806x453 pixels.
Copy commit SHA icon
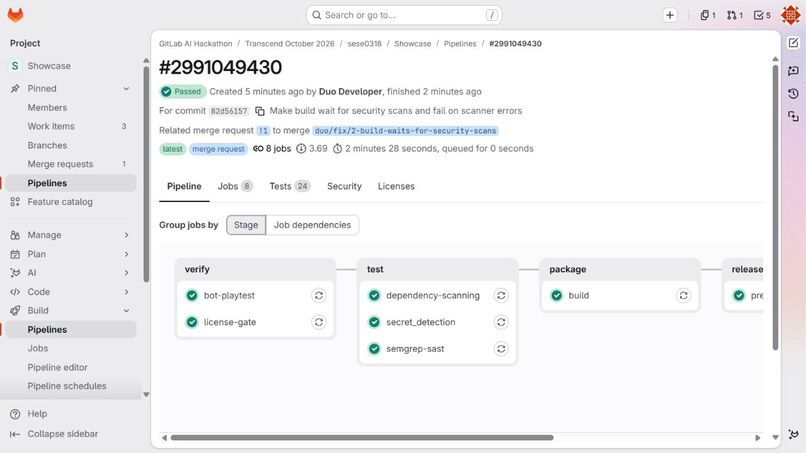260,111
